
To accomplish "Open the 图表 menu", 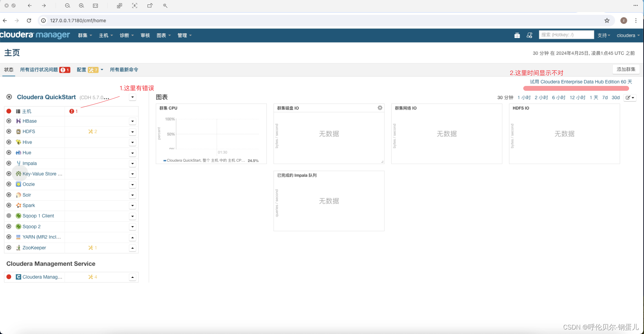I will (x=164, y=35).
